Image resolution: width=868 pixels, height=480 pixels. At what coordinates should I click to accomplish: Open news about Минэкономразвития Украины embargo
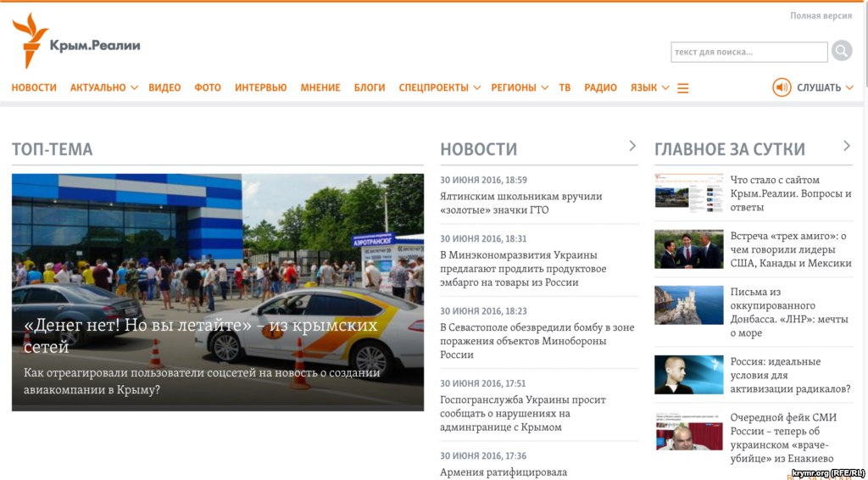coord(523,269)
